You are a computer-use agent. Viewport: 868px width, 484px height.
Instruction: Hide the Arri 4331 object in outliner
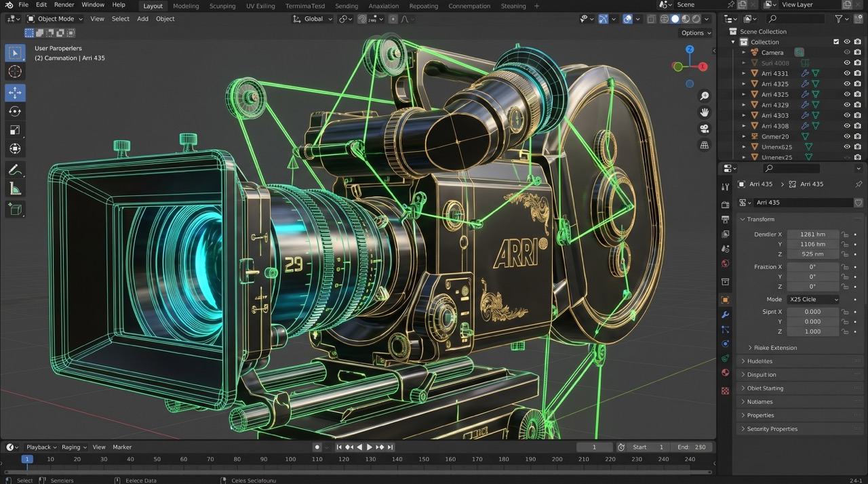(x=847, y=73)
